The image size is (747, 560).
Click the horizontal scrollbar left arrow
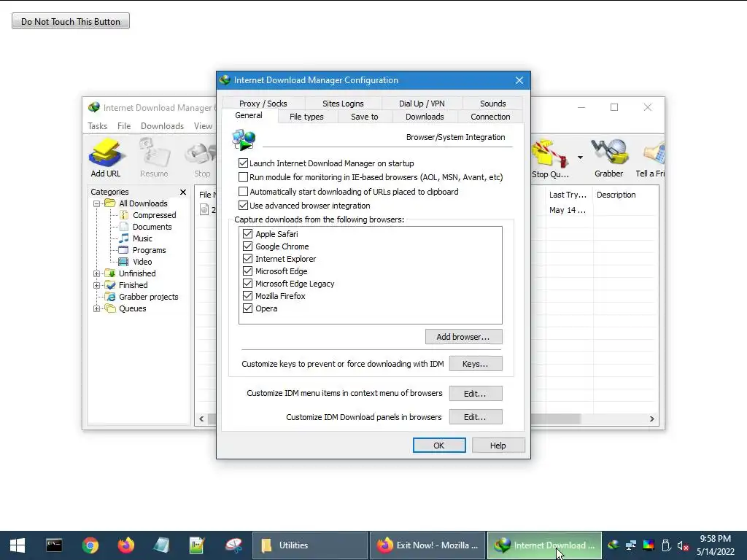(x=201, y=419)
